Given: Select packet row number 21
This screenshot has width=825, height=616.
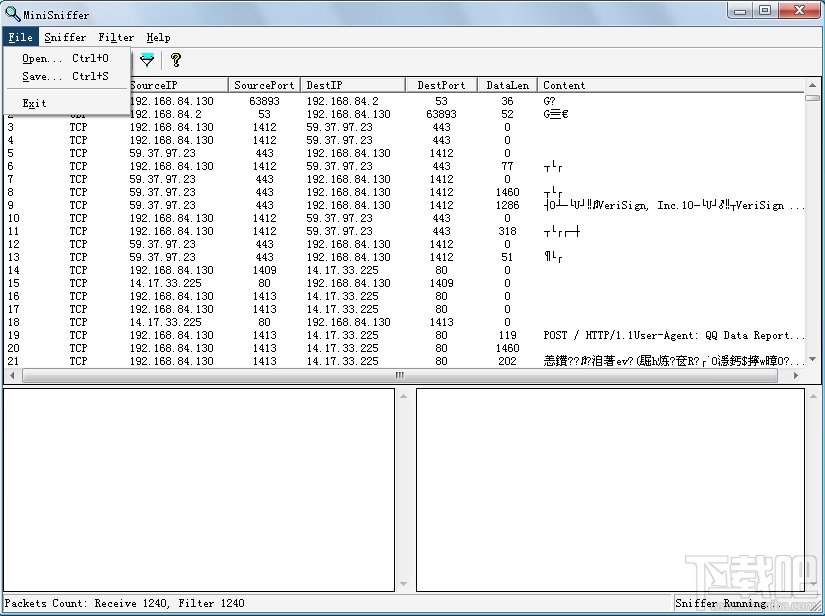Looking at the screenshot, I should point(405,361).
